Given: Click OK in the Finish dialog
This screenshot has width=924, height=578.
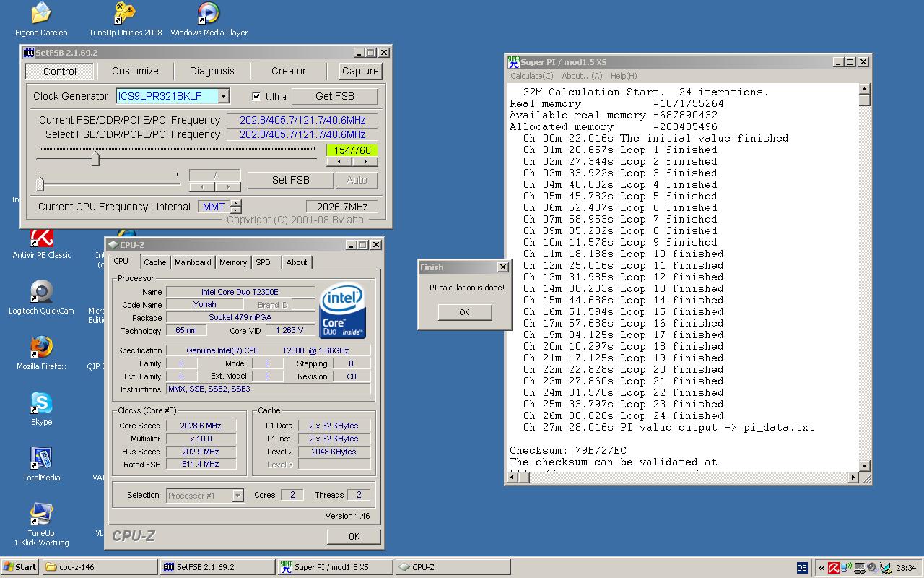Looking at the screenshot, I should point(464,312).
